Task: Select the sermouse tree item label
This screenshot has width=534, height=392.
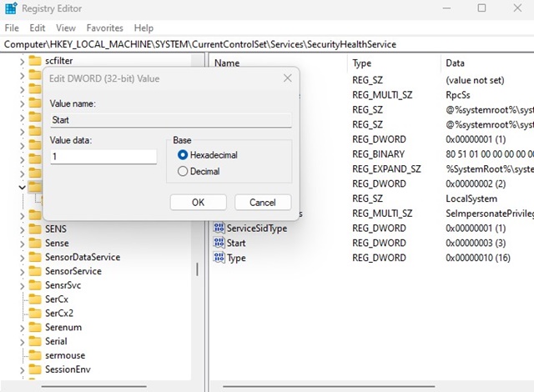Action: pyautogui.click(x=65, y=355)
